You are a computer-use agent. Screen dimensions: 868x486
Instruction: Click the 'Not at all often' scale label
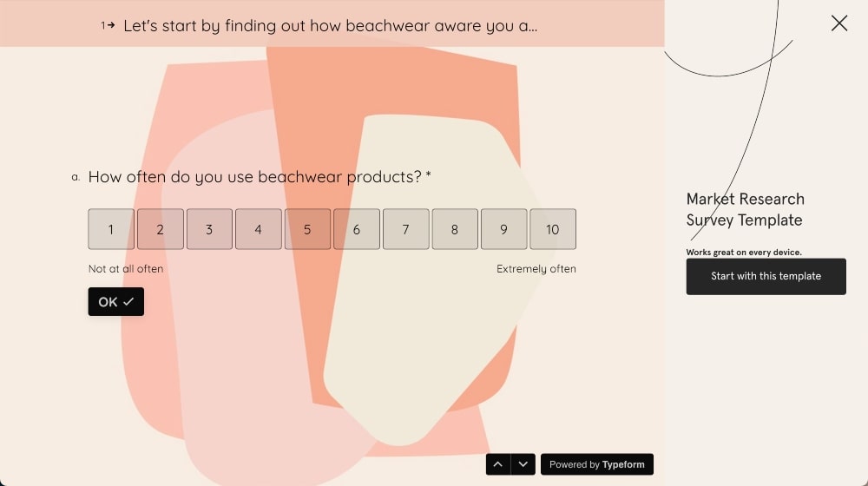(x=126, y=269)
